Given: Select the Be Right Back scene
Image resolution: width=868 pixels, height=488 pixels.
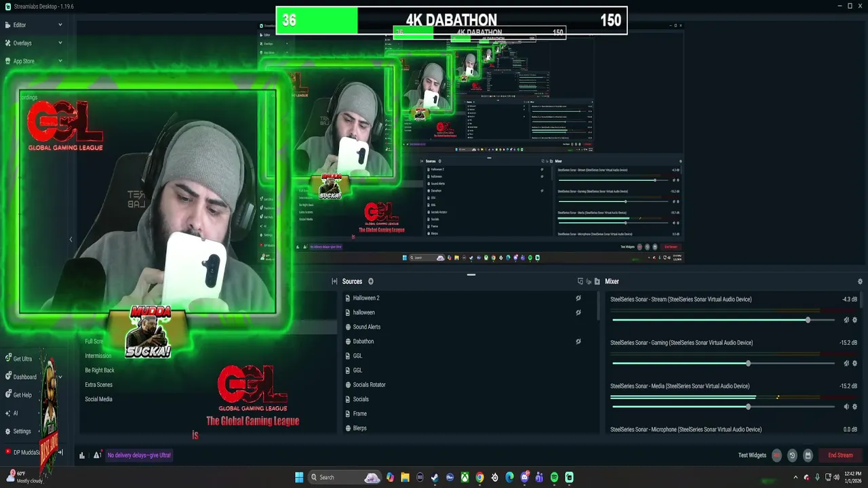Looking at the screenshot, I should [100, 370].
